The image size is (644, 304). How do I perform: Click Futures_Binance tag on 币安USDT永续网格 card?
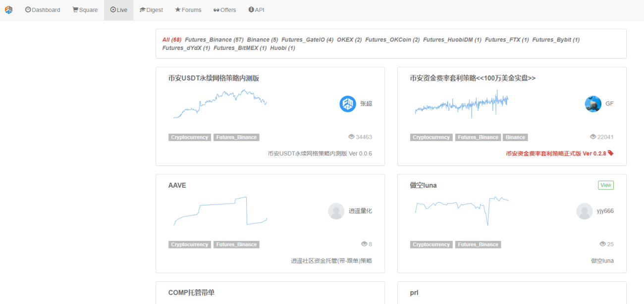tap(237, 137)
